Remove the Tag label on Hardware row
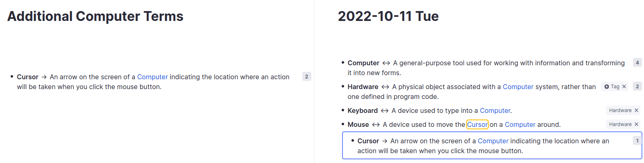Viewport: 644px width, 163px height. click(x=624, y=87)
